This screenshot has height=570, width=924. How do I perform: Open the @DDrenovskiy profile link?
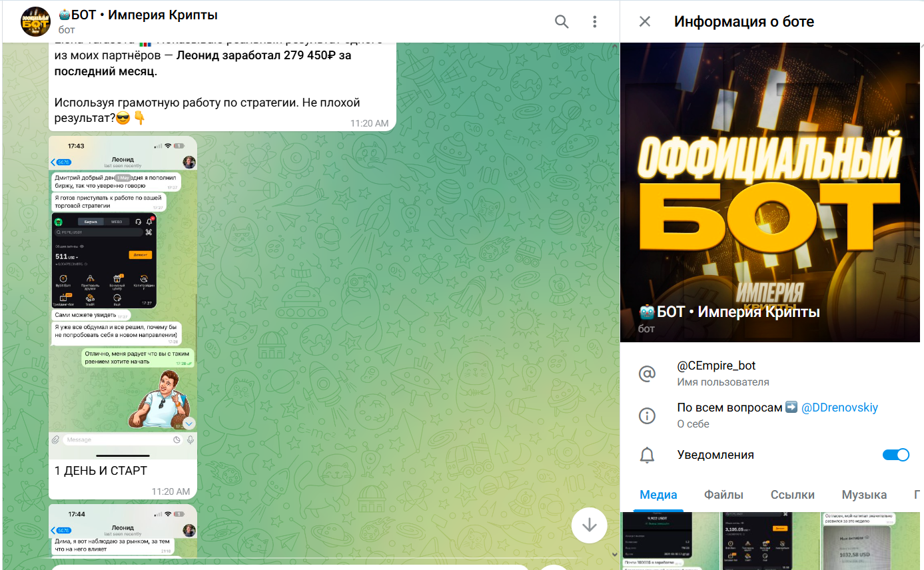pyautogui.click(x=839, y=408)
